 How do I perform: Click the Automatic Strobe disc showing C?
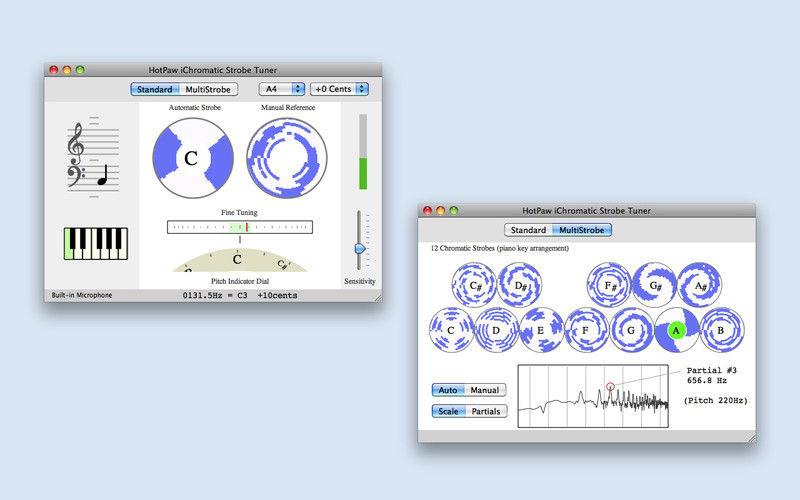click(x=193, y=158)
